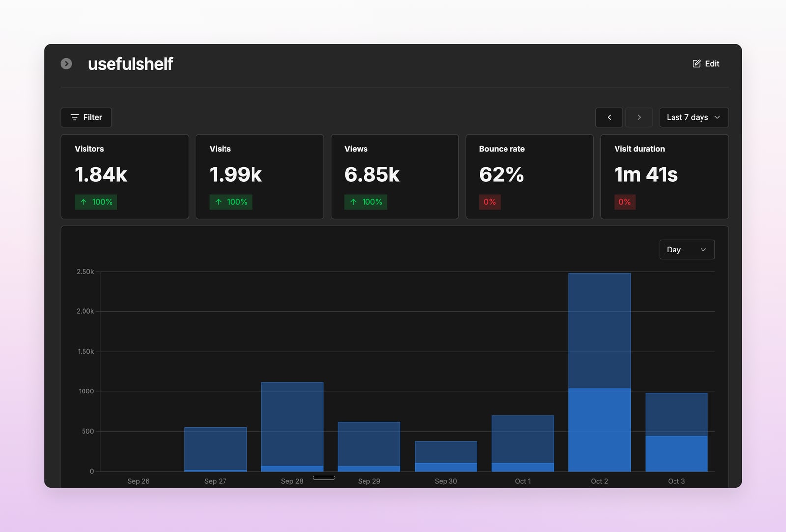Click the Sep 28 bar in chart

click(292, 426)
